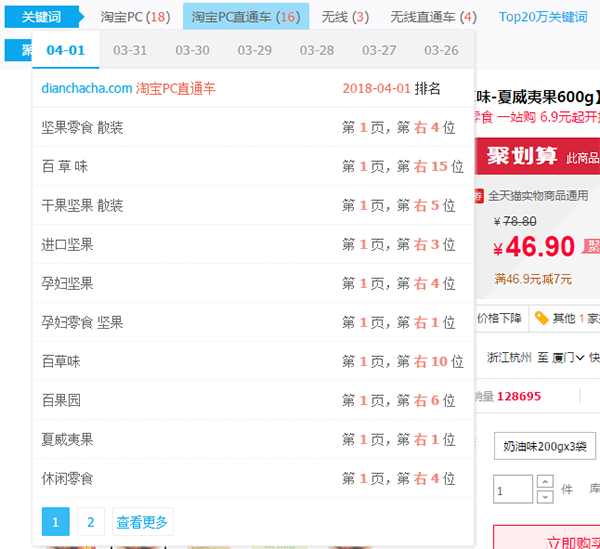Image resolution: width=600 pixels, height=549 pixels.
Task: Open the 厦门 destination dropdown
Action: pyautogui.click(x=568, y=357)
